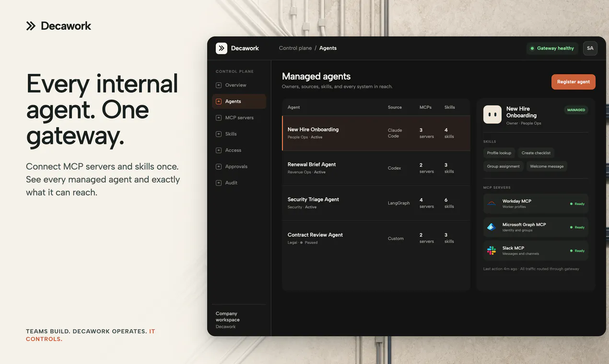Click the New Hire Onboarding agent avatar
The image size is (609, 364).
tap(492, 114)
